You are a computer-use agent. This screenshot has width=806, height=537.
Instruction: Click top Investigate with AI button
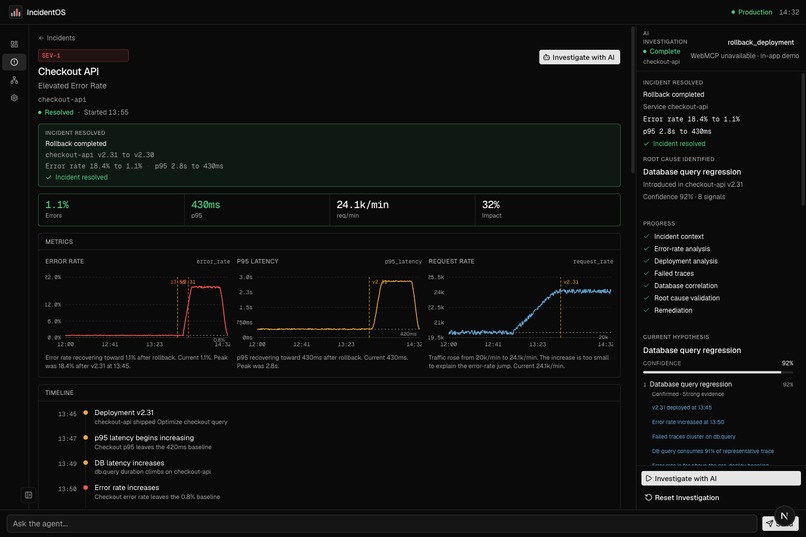point(579,58)
